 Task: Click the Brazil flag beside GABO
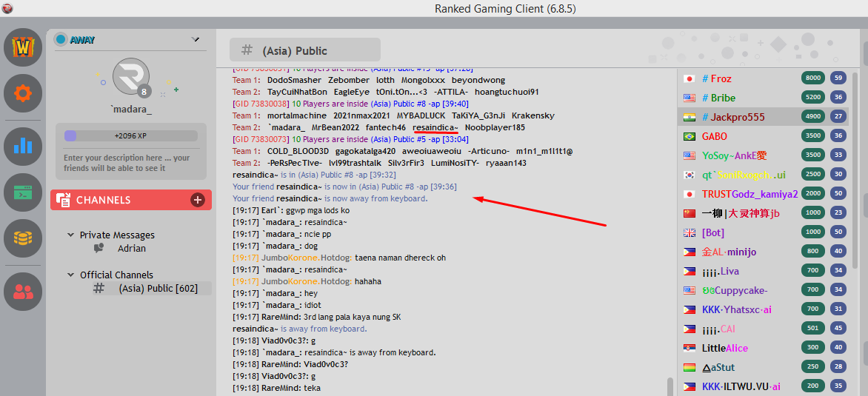690,136
